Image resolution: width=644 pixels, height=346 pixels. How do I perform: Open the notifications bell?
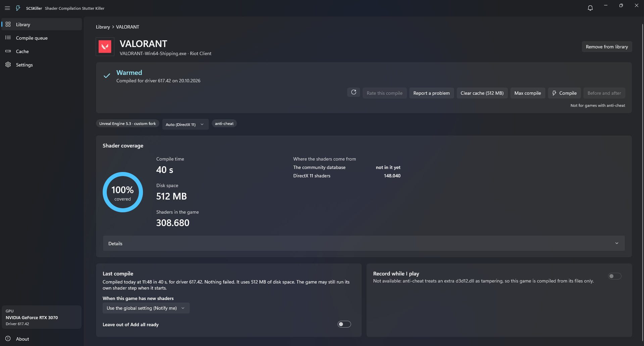pos(590,8)
